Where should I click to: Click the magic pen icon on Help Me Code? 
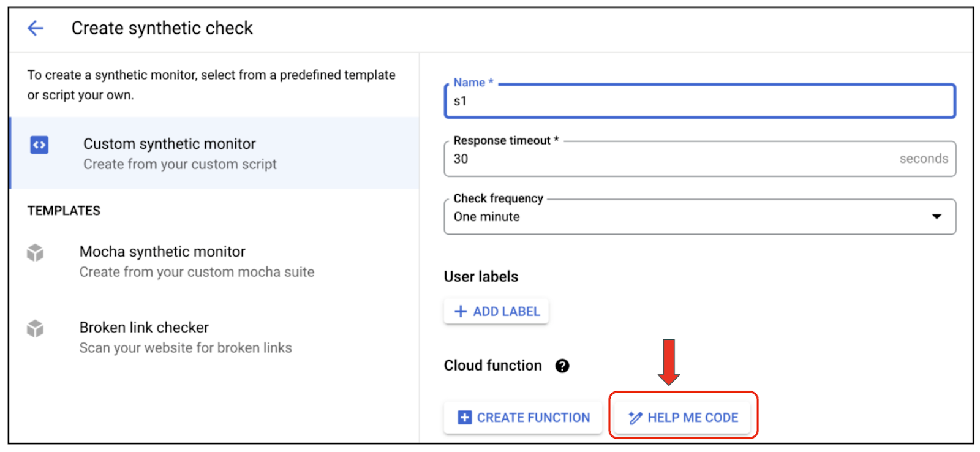click(x=635, y=418)
